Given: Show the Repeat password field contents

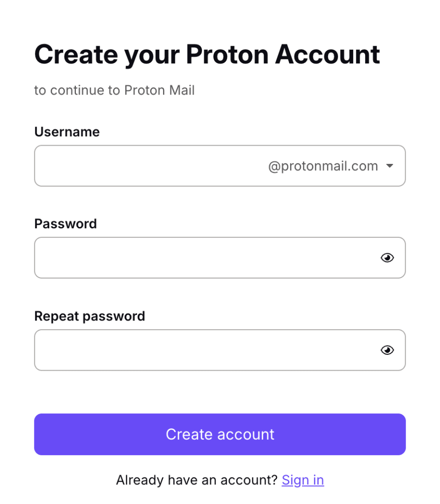Looking at the screenshot, I should pyautogui.click(x=387, y=350).
